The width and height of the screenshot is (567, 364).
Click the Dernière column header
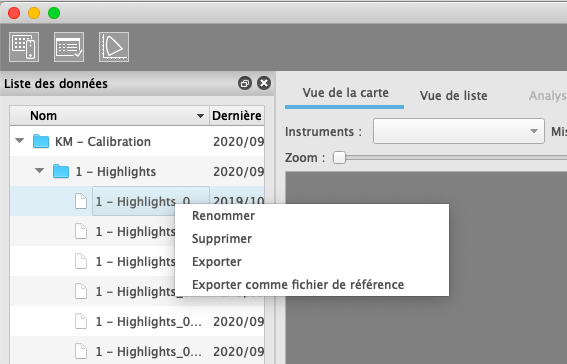[x=237, y=116]
